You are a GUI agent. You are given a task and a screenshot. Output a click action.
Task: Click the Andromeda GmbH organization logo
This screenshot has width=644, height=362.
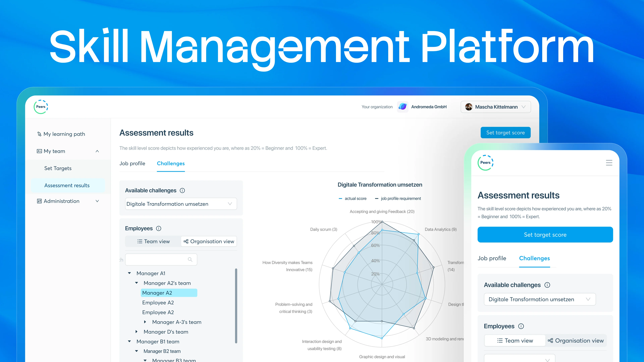coord(402,107)
